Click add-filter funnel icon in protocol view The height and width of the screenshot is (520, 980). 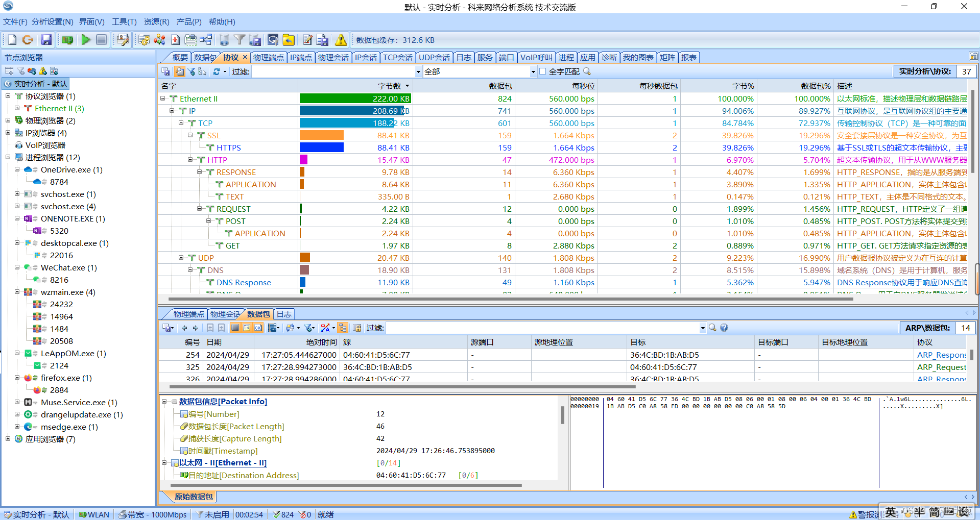point(192,71)
